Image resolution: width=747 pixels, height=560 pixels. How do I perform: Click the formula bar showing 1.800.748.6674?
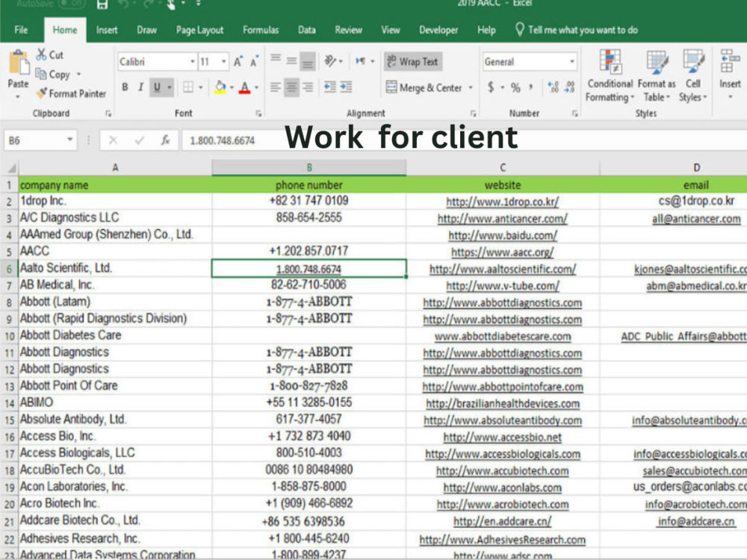tap(462, 140)
